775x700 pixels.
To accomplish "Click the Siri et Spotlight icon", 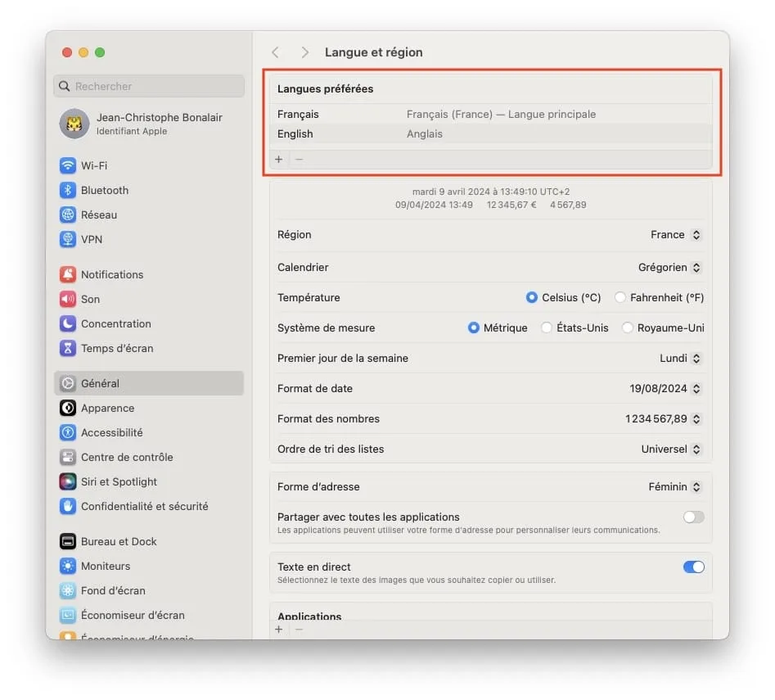I will click(x=68, y=481).
